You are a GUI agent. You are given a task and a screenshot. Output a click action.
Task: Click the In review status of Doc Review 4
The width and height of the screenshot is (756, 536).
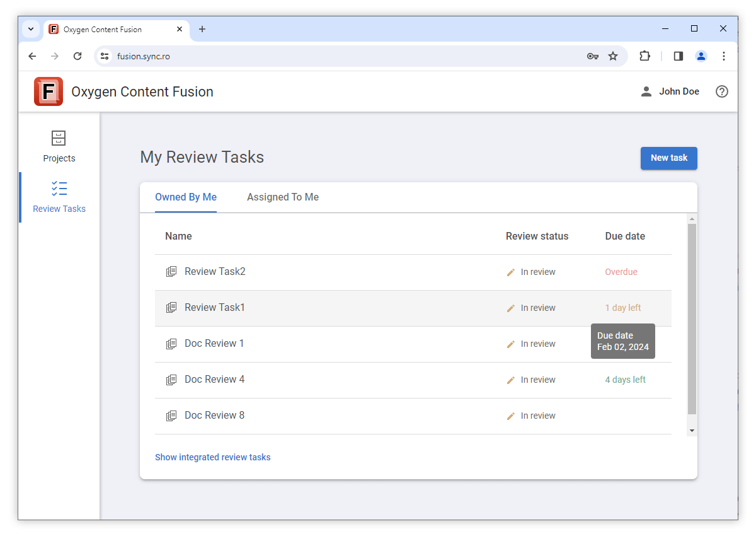[538, 380]
